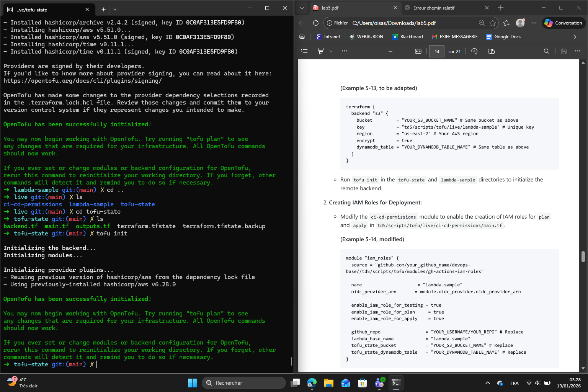This screenshot has height=392, width=588.
Task: Open the PDF table of contents sidebar
Action: (304, 51)
